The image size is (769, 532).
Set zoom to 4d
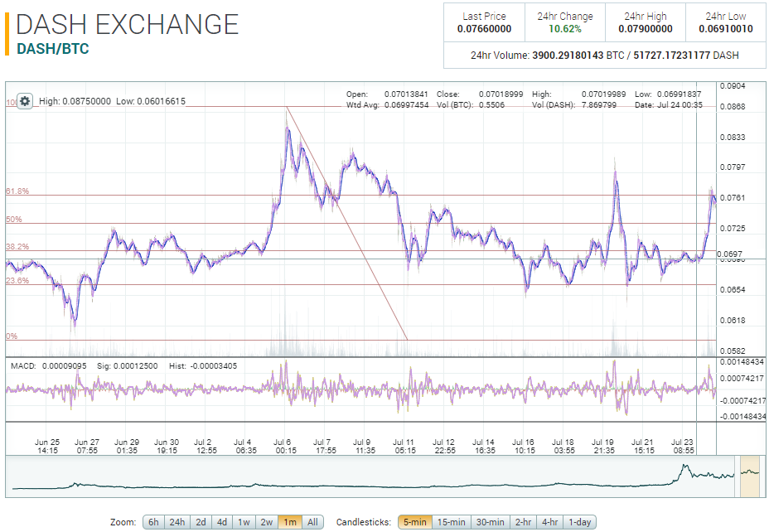pos(222,522)
